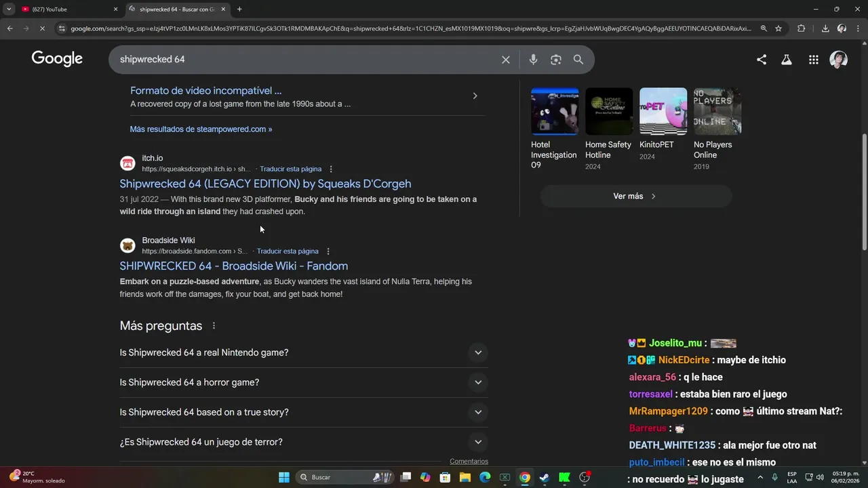Expand Ver más games list
The height and width of the screenshot is (488, 868).
click(635, 196)
